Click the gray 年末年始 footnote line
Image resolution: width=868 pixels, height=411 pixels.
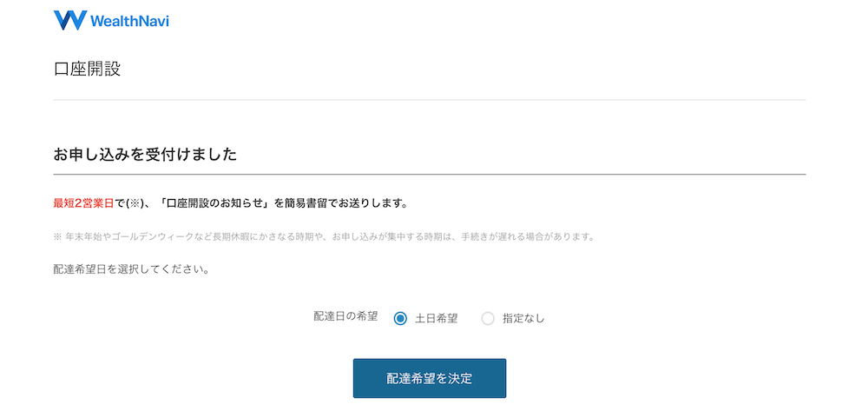pos(324,237)
